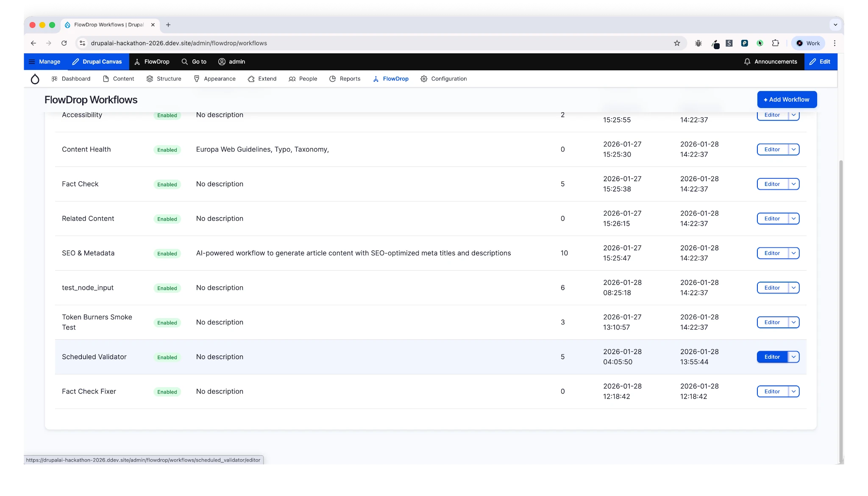Select the Structure admin menu icon
868x496 pixels.
point(149,79)
